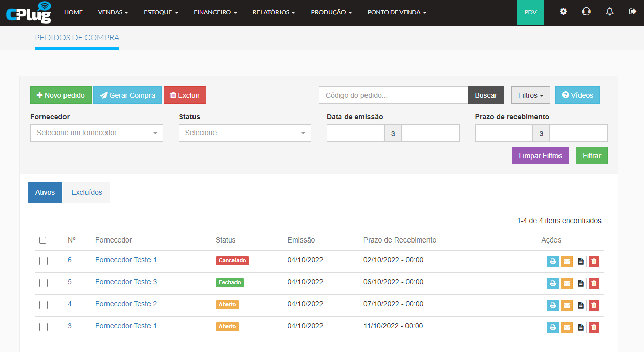Open the support headset icon

(x=586, y=12)
